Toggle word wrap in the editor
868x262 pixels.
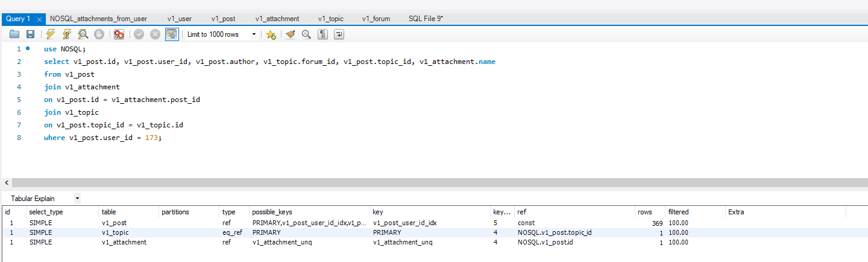pyautogui.click(x=339, y=34)
